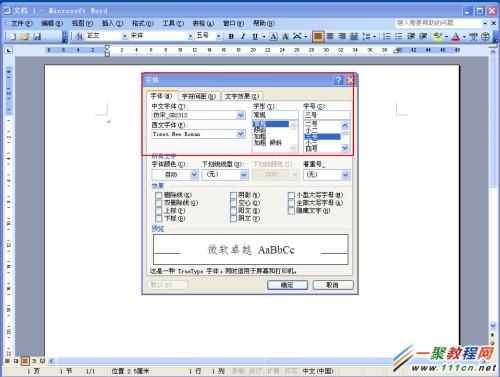The height and width of the screenshot is (377, 500).
Task: Click the font color A icon
Action: pos(456,37)
